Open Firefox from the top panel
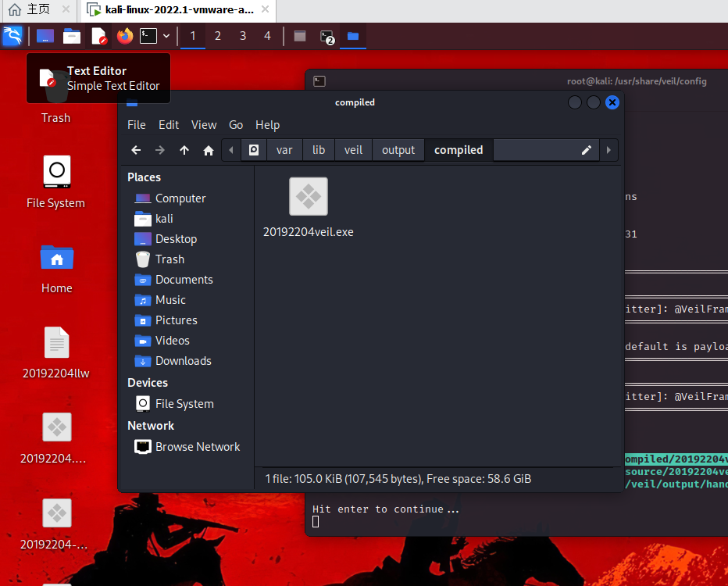The image size is (728, 586). point(124,36)
